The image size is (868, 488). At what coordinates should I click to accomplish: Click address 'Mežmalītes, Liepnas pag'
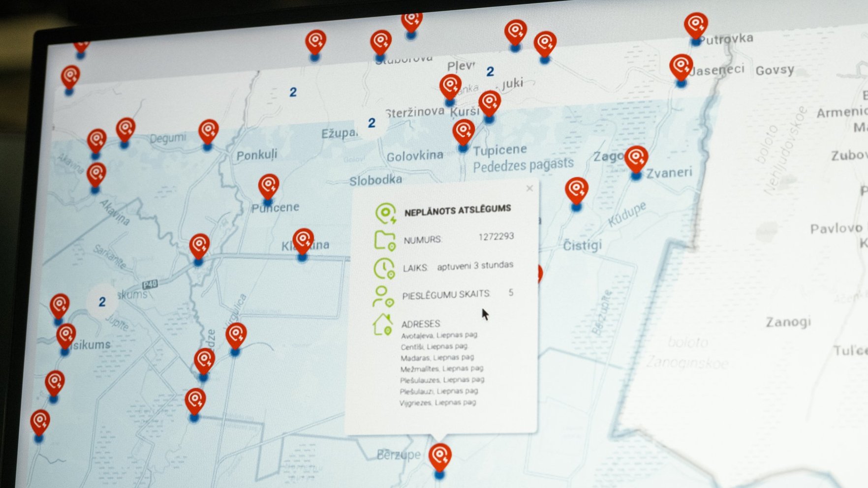coord(442,368)
